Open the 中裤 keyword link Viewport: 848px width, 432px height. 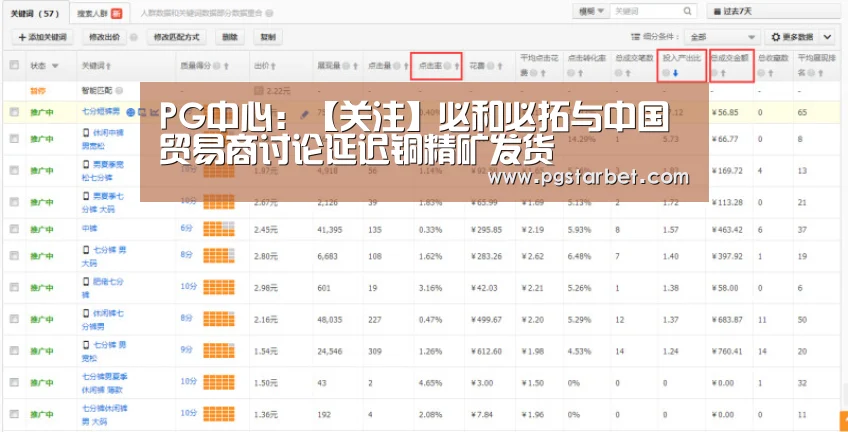coord(89,229)
